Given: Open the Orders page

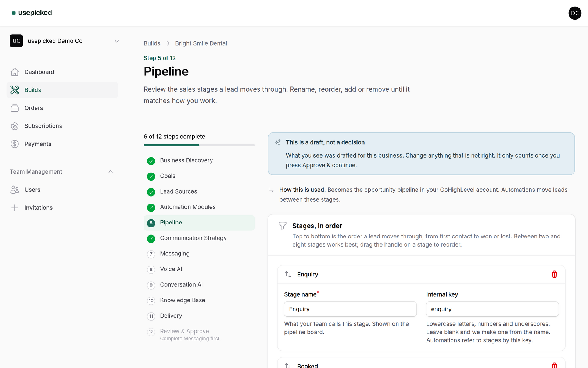Looking at the screenshot, I should [62, 108].
